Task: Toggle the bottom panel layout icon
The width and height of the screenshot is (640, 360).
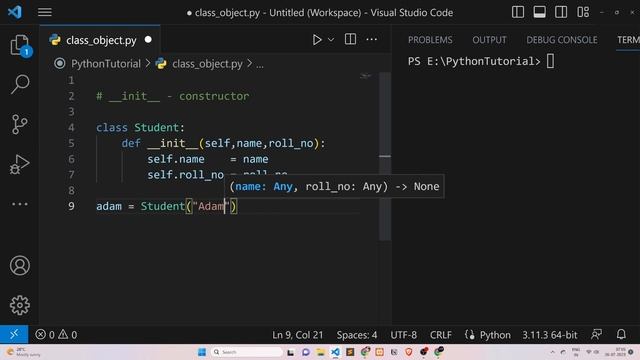Action: pyautogui.click(x=540, y=12)
